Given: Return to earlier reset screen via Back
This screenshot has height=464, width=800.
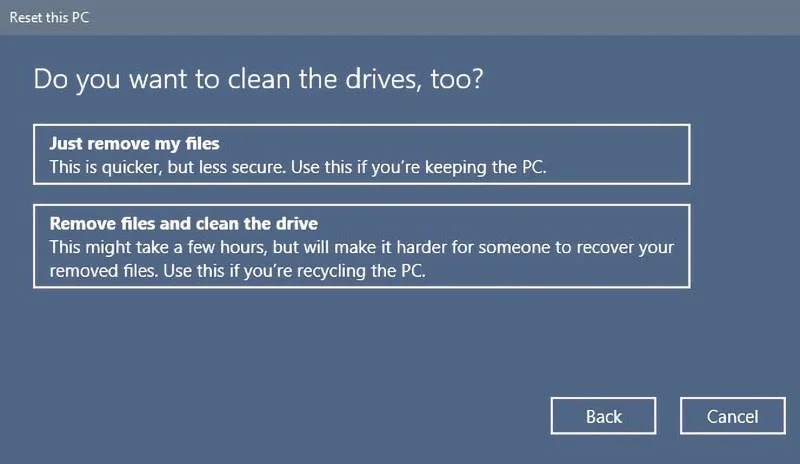Looking at the screenshot, I should 604,416.
